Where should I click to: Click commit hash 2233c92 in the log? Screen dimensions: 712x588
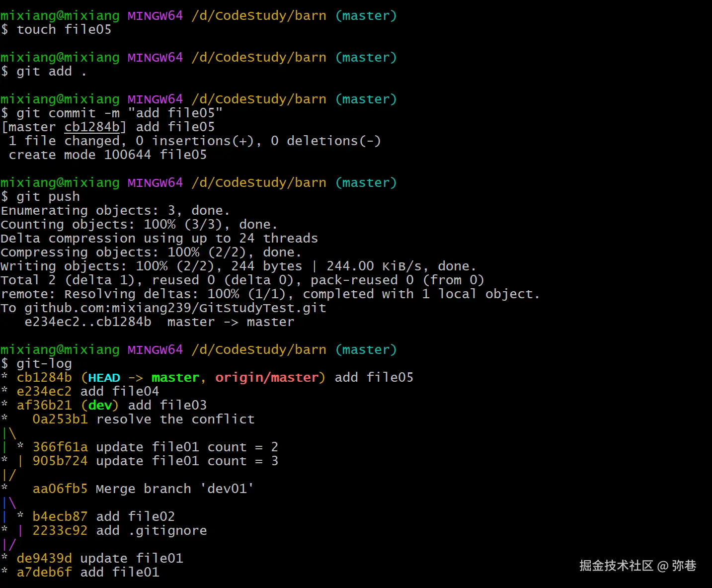pyautogui.click(x=60, y=531)
